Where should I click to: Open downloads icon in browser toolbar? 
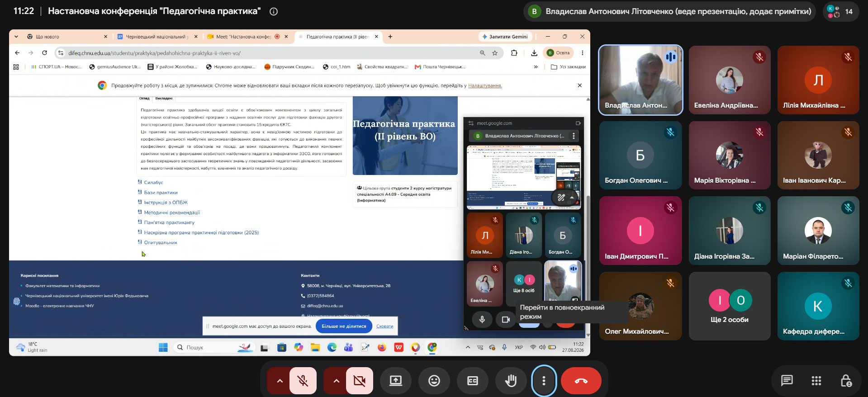[534, 53]
